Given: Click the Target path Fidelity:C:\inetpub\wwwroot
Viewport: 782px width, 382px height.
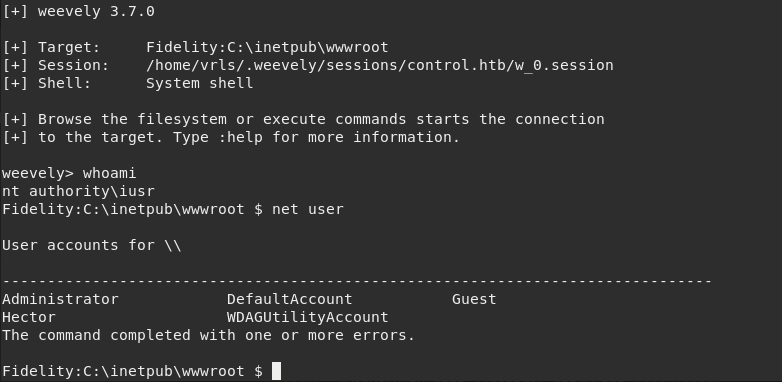Looking at the screenshot, I should (267, 47).
